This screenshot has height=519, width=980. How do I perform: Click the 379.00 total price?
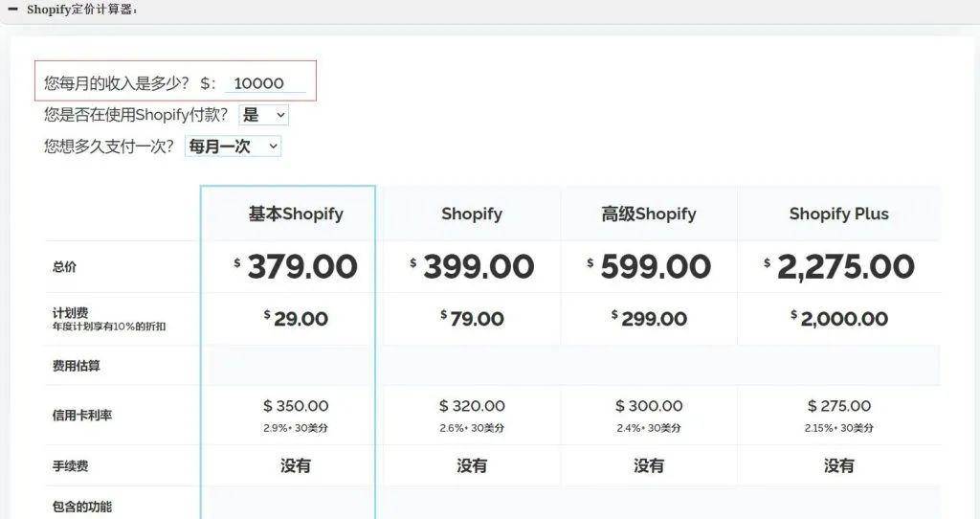tap(301, 267)
